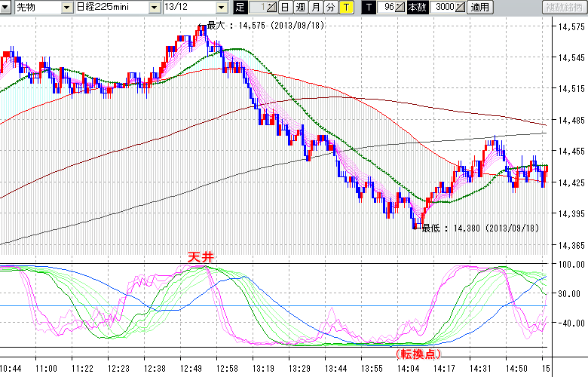Click the 本数 bar count label
Image resolution: width=588 pixels, height=377 pixels.
(417, 8)
